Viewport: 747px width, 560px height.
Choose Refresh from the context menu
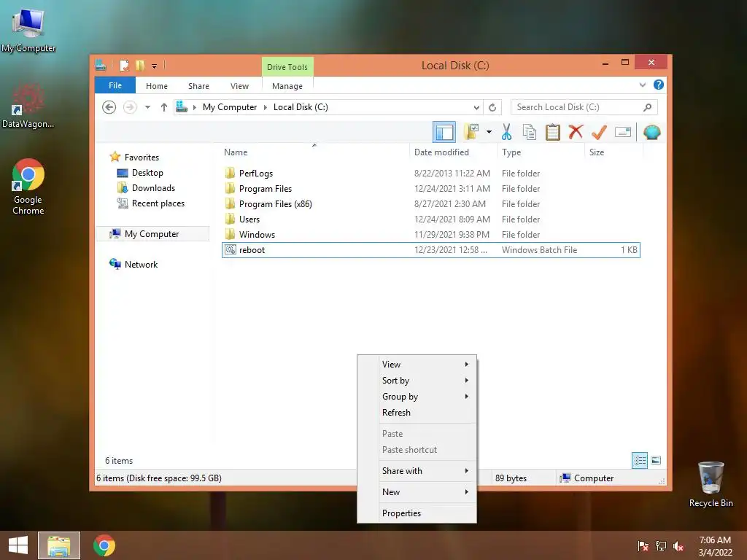click(x=417, y=413)
